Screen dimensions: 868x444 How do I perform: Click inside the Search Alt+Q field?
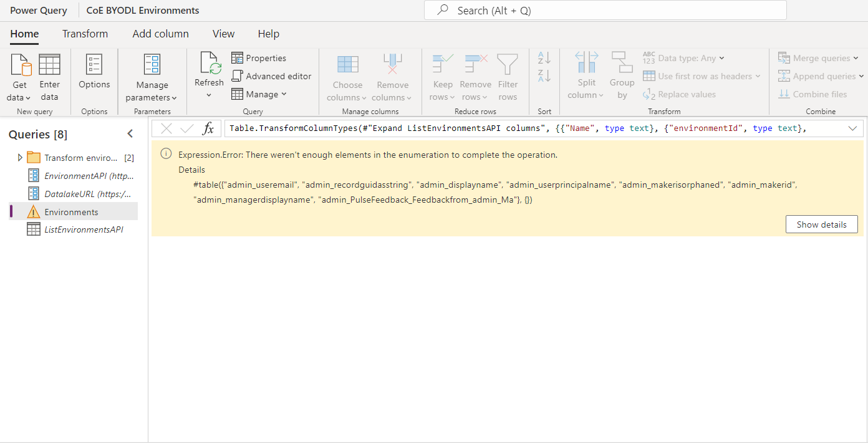[605, 10]
